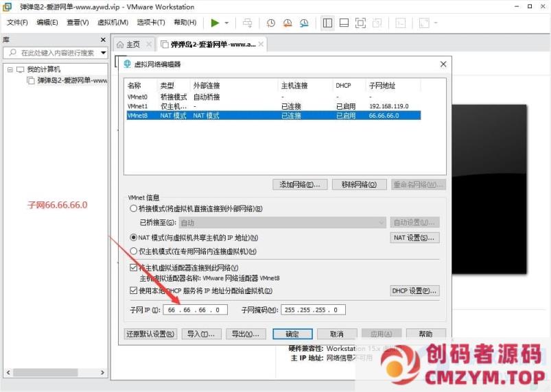Click the library horizontal scrollbar thumb
Screen dimensions: 551x392
tap(45, 372)
